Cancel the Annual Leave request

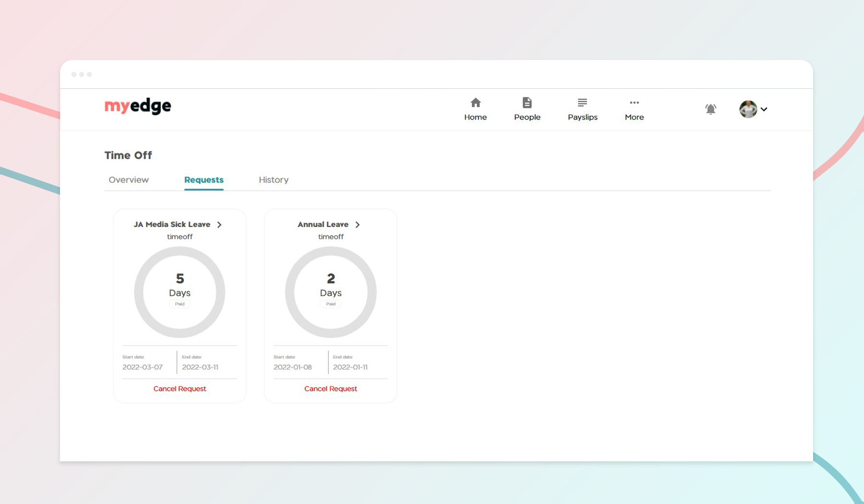click(x=330, y=388)
